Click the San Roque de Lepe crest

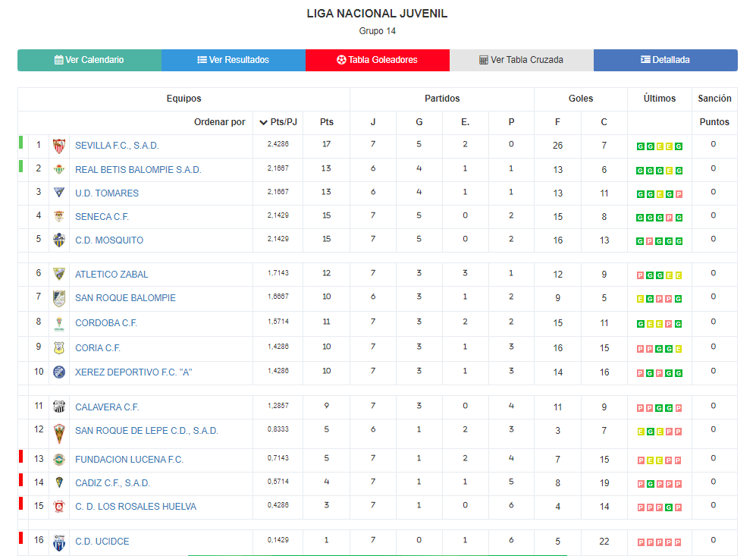tap(59, 434)
